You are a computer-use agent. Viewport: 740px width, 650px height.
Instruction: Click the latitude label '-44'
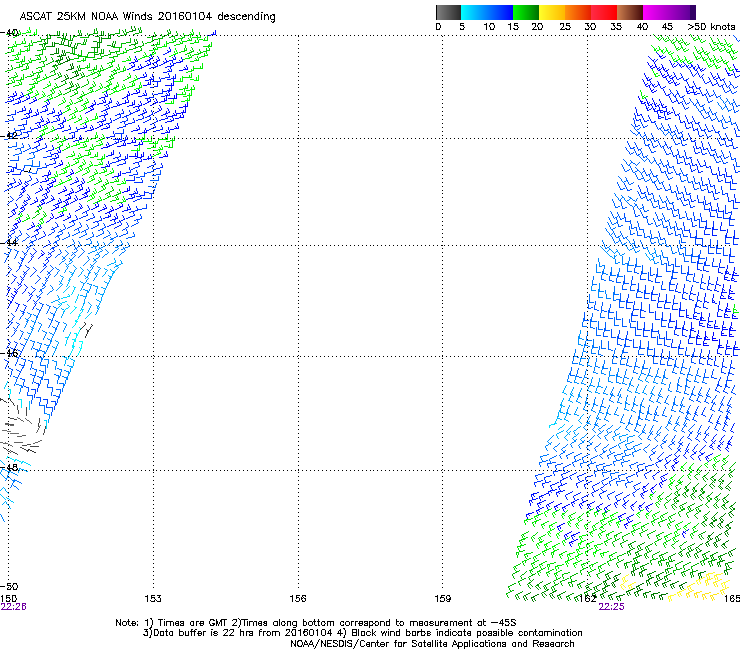[9, 243]
